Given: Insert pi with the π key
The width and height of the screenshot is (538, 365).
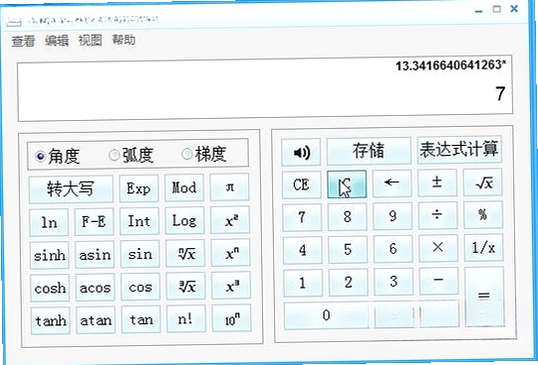Looking at the screenshot, I should point(230,187).
